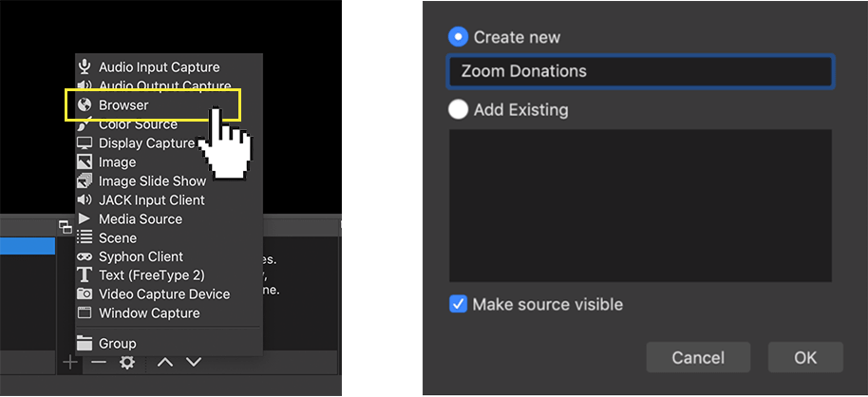The image size is (868, 397).
Task: Click the Group folder icon
Action: point(85,344)
